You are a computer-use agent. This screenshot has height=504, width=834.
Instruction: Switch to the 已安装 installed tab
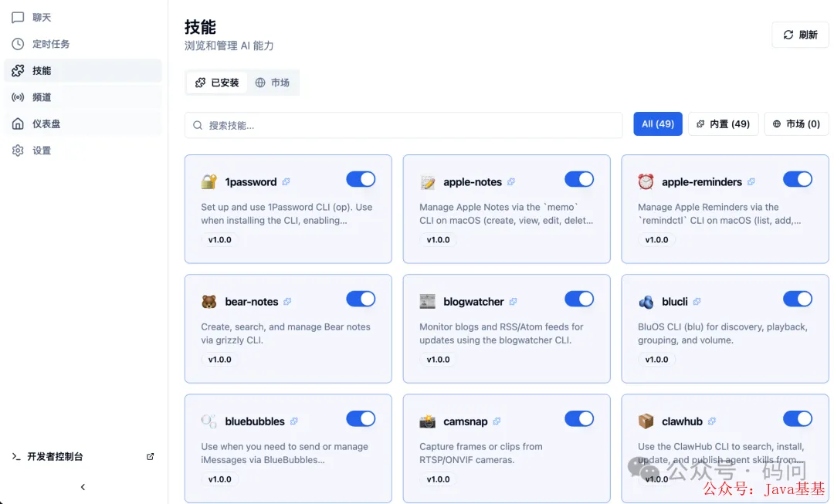point(217,83)
